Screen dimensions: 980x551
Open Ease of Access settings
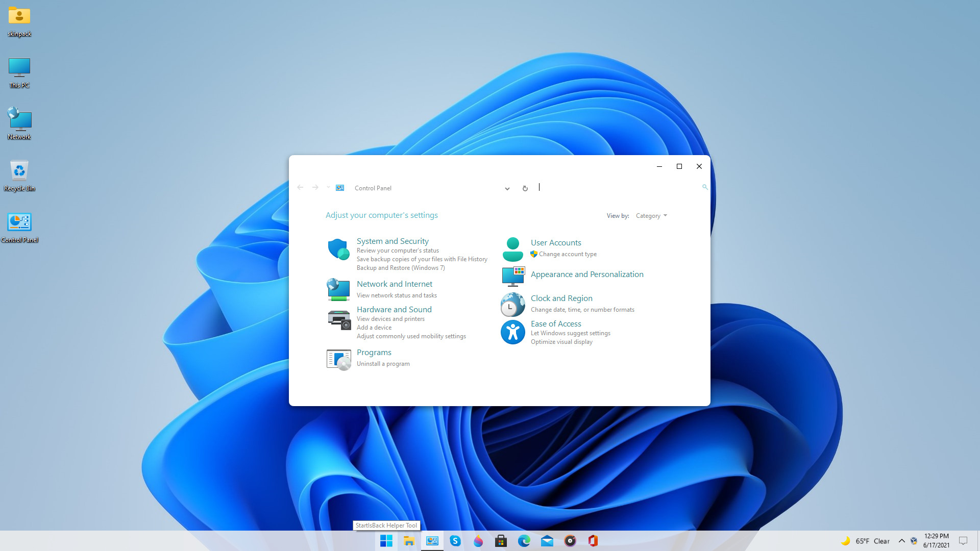coord(556,323)
